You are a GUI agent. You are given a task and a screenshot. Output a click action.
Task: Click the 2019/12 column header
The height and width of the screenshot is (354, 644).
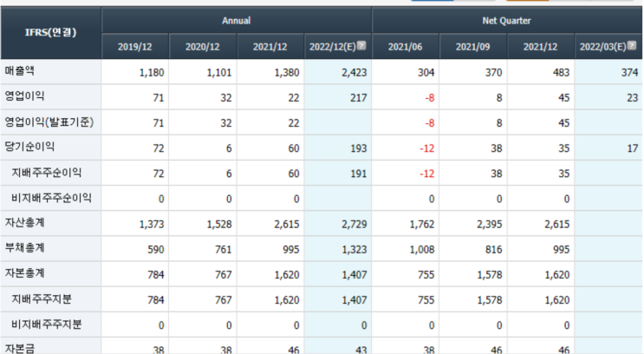tap(135, 47)
